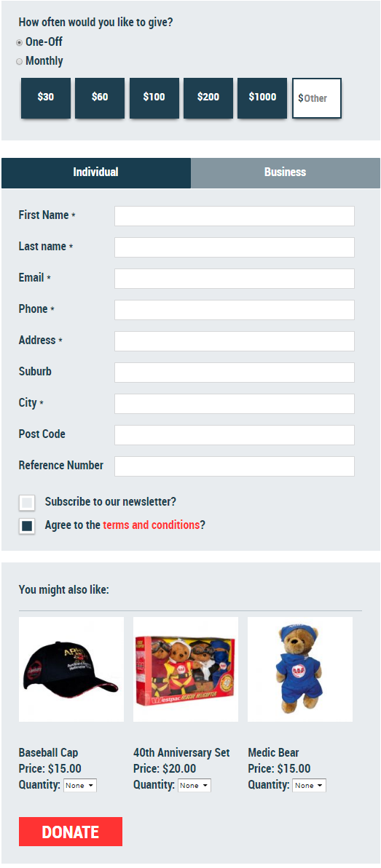Click the First Name input field
Image resolution: width=381 pixels, height=868 pixels.
pos(234,216)
